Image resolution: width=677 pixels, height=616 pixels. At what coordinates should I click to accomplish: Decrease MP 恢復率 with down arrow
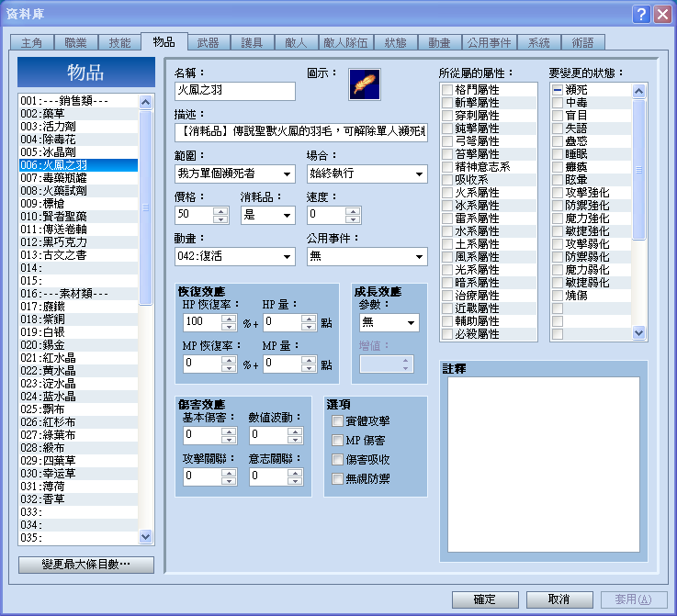pyautogui.click(x=229, y=369)
